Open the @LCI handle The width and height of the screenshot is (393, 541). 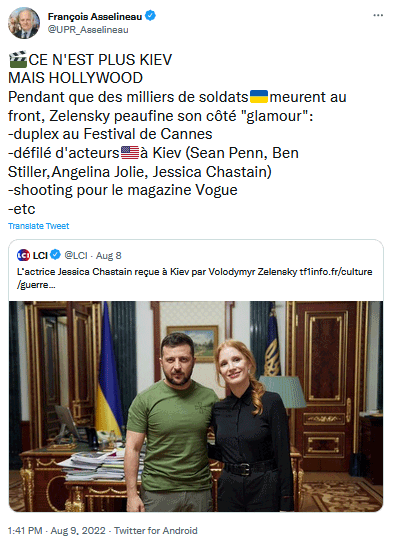coord(76,255)
